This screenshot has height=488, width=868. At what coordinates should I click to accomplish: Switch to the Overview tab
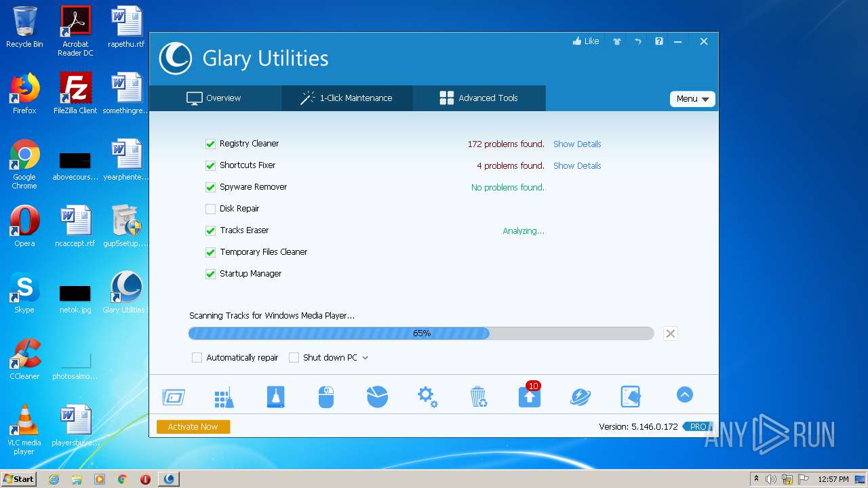214,98
